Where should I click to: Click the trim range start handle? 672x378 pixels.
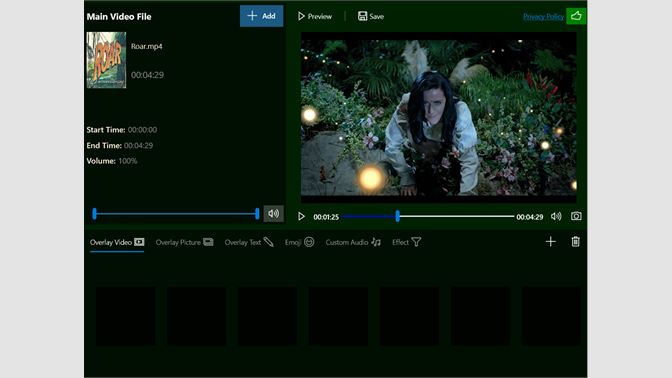pyautogui.click(x=94, y=213)
